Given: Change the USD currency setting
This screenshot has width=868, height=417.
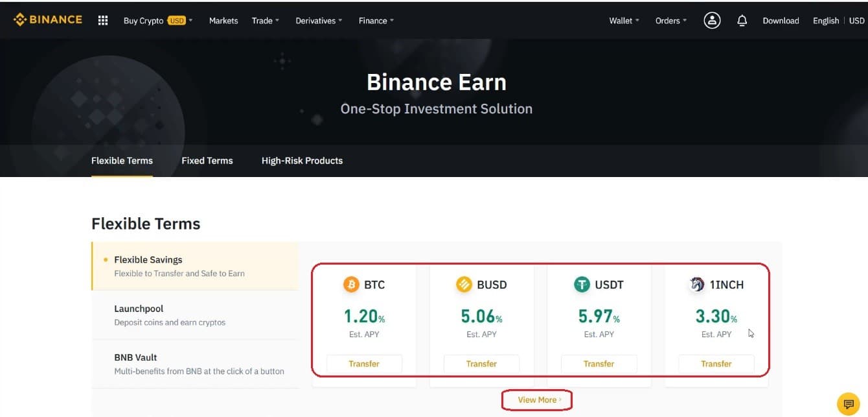Looking at the screenshot, I should tap(857, 21).
